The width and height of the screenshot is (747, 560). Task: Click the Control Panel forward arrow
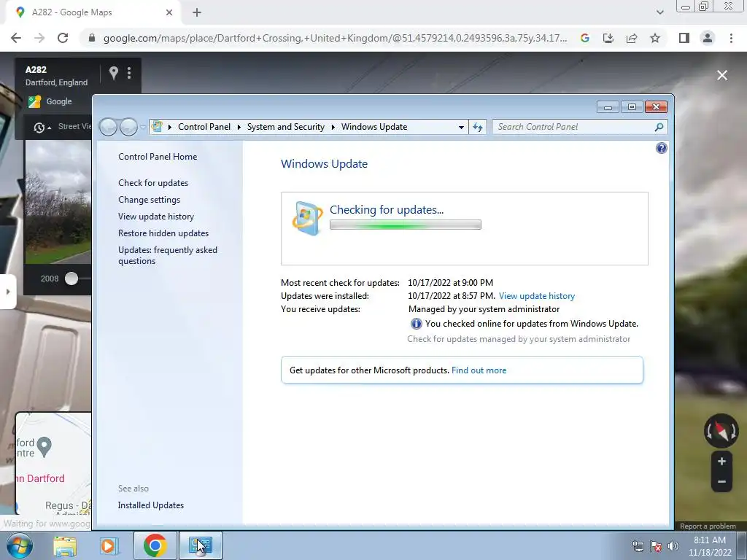pyautogui.click(x=128, y=127)
